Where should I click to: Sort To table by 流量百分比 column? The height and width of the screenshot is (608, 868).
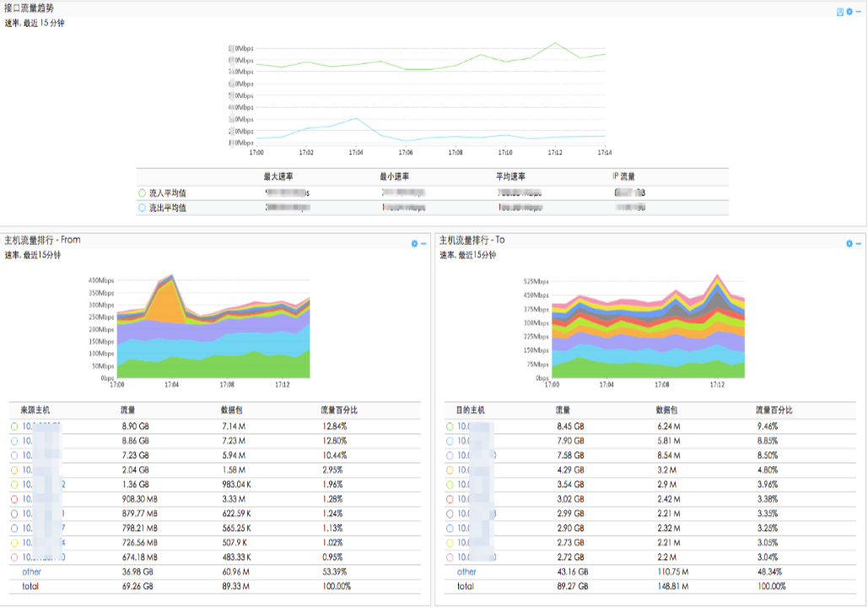[x=774, y=411]
